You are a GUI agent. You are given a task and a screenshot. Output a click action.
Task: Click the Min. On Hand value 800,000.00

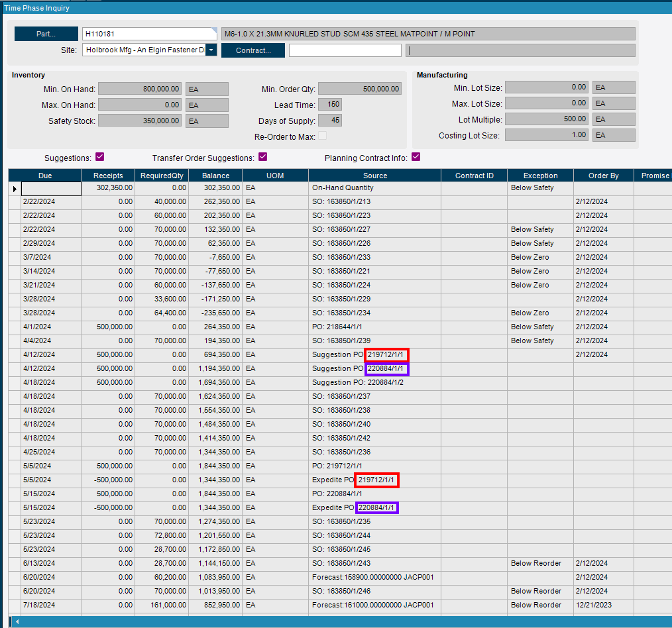(140, 89)
